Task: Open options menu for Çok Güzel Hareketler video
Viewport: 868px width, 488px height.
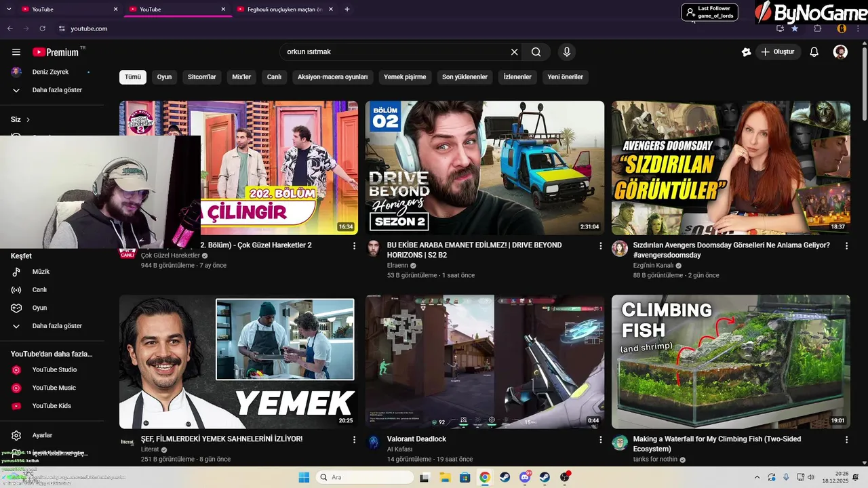Action: (354, 245)
